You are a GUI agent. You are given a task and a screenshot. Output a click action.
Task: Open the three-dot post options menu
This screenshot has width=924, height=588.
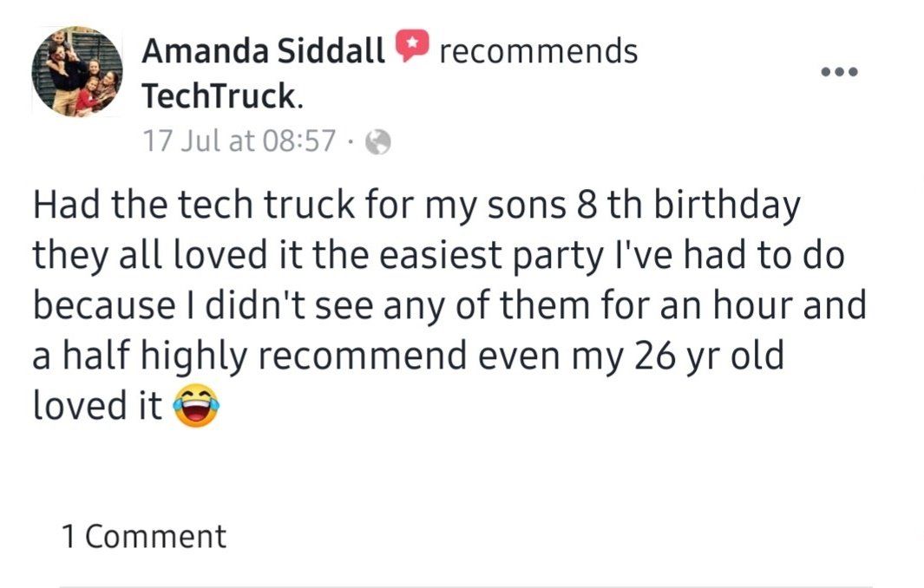pyautogui.click(x=840, y=71)
